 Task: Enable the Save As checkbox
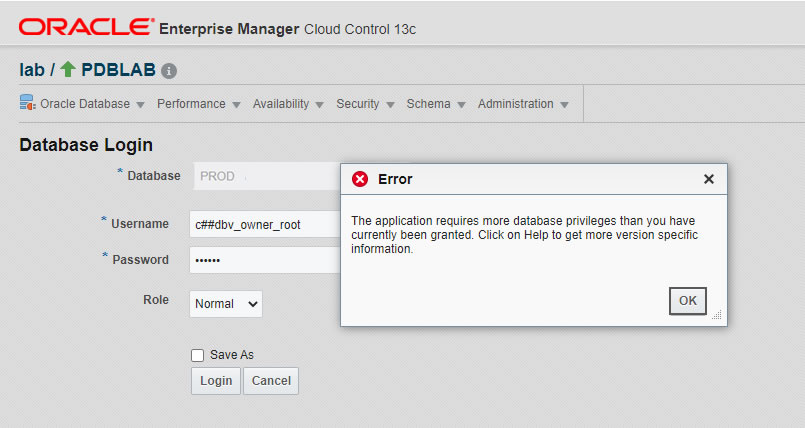click(197, 355)
